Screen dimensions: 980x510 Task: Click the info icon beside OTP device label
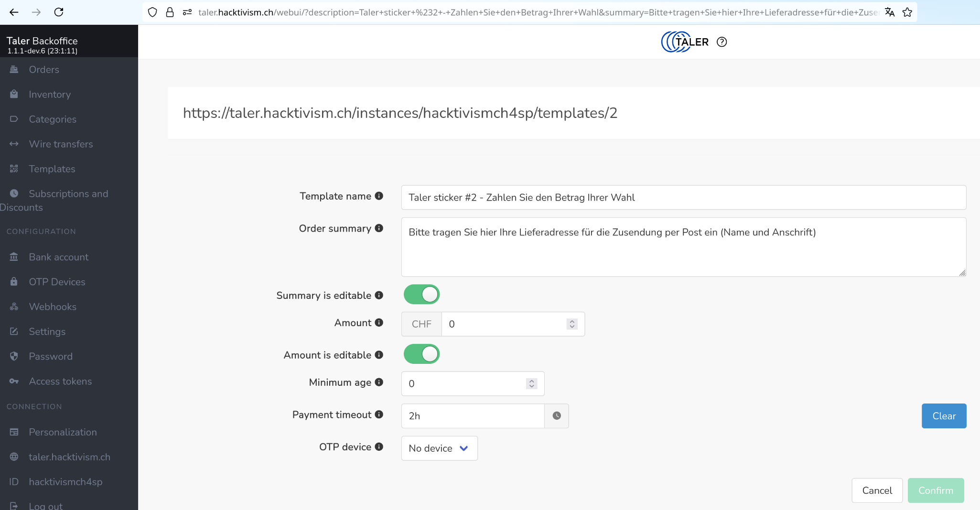click(x=379, y=446)
